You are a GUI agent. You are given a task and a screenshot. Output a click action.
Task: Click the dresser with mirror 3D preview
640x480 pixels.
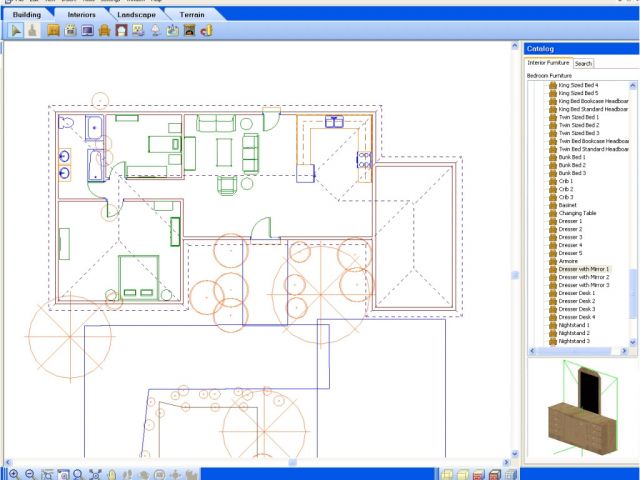(x=578, y=408)
